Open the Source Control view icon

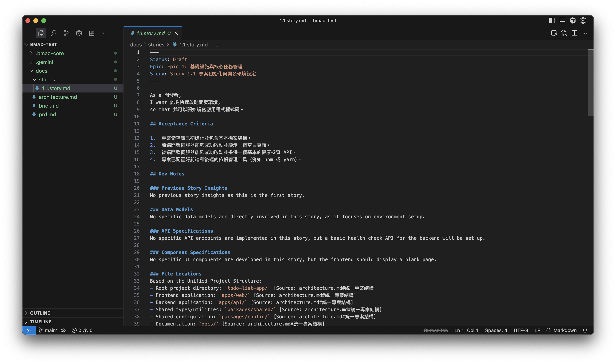66,33
